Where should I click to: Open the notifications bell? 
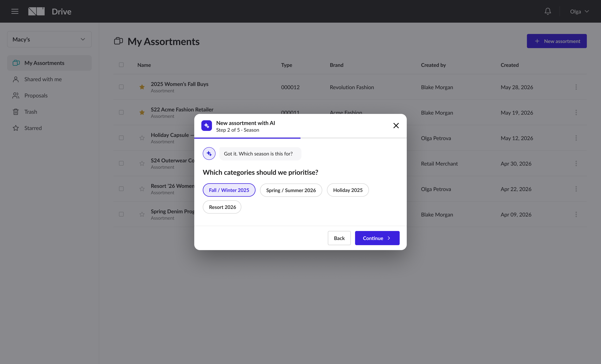click(x=548, y=11)
